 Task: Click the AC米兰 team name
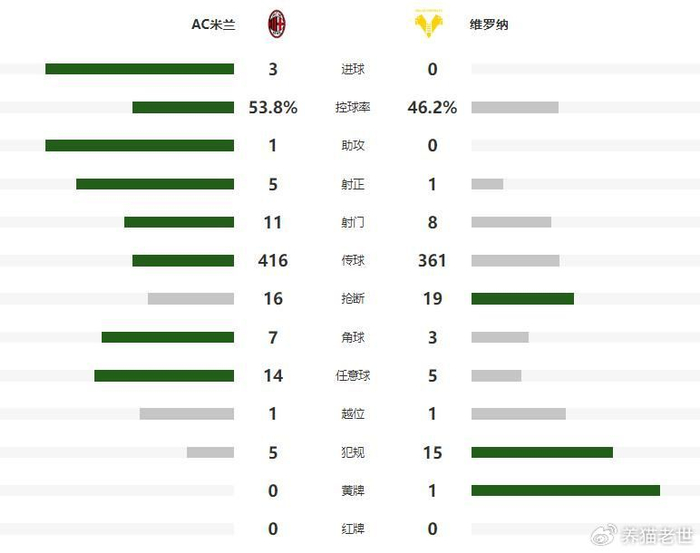tap(213, 24)
